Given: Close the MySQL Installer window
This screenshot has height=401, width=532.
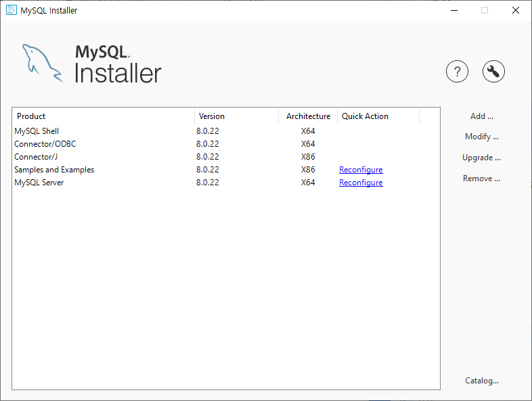Looking at the screenshot, I should coord(515,10).
